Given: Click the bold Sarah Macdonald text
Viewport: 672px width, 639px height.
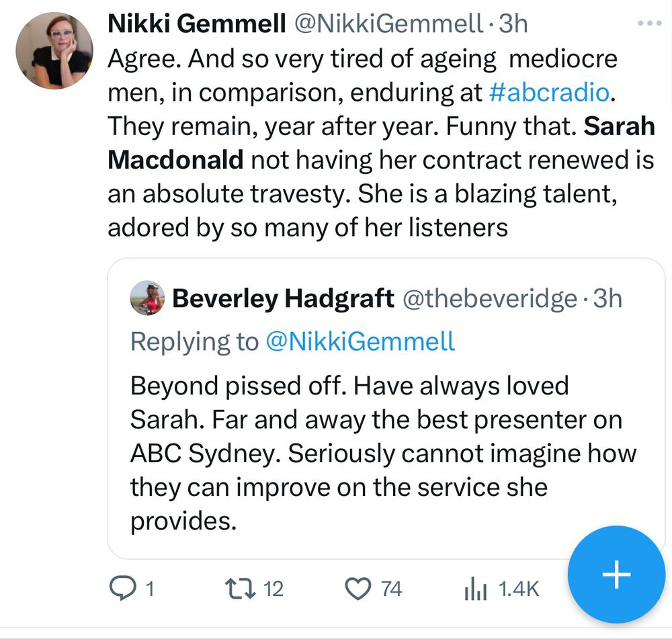Looking at the screenshot, I should point(175,160).
